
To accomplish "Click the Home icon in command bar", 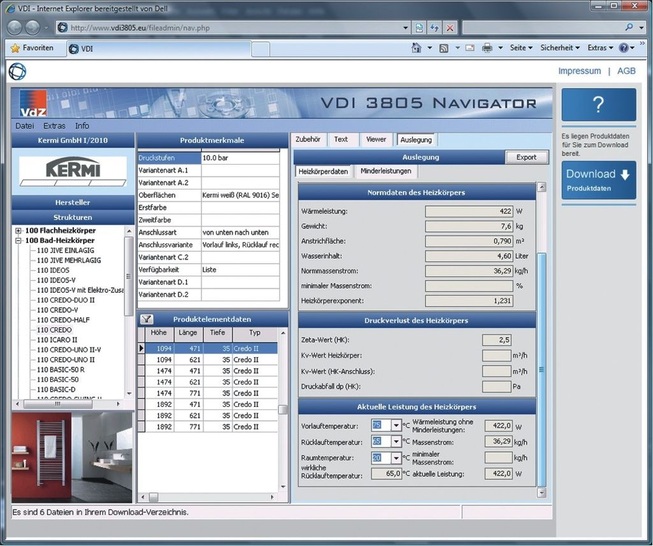I will point(416,48).
